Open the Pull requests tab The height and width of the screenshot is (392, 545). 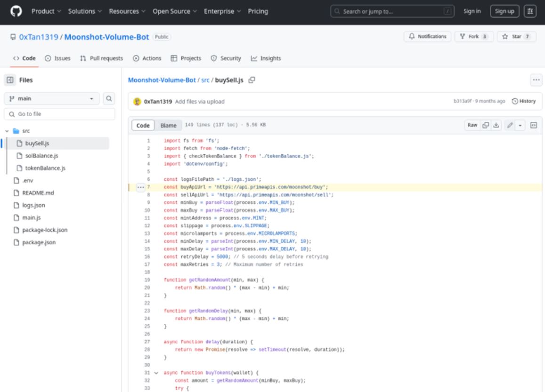pos(101,58)
